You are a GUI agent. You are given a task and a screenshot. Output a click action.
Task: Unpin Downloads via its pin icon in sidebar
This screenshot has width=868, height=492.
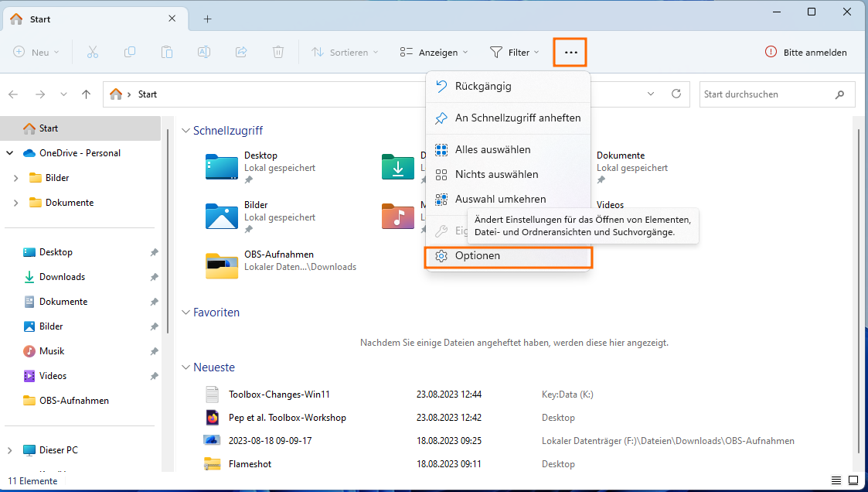pos(154,277)
